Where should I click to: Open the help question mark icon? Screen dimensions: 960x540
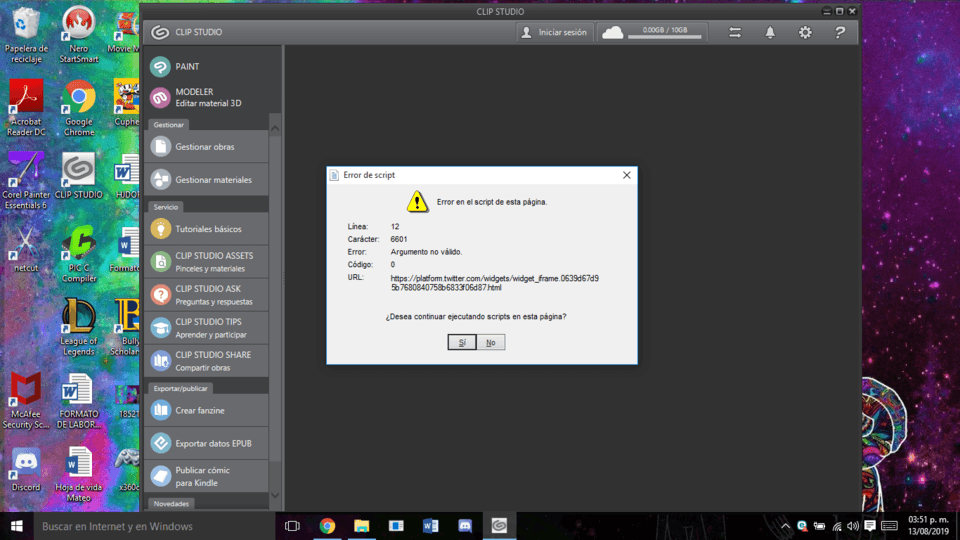840,32
